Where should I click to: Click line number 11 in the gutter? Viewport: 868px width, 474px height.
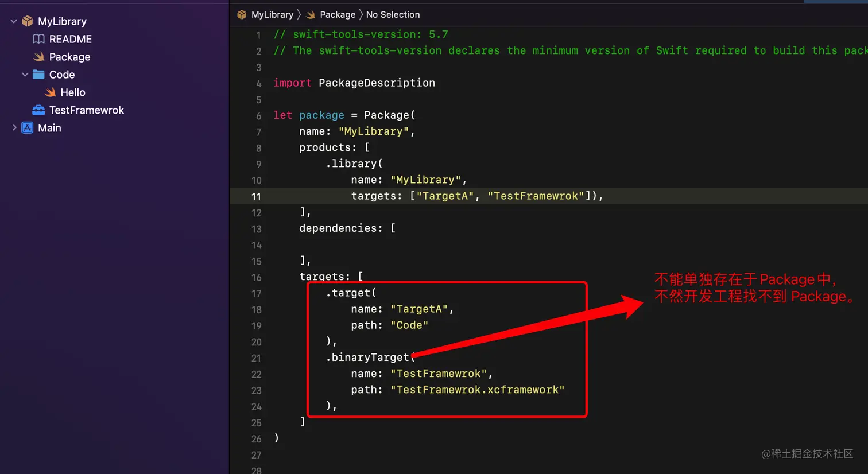tap(256, 196)
